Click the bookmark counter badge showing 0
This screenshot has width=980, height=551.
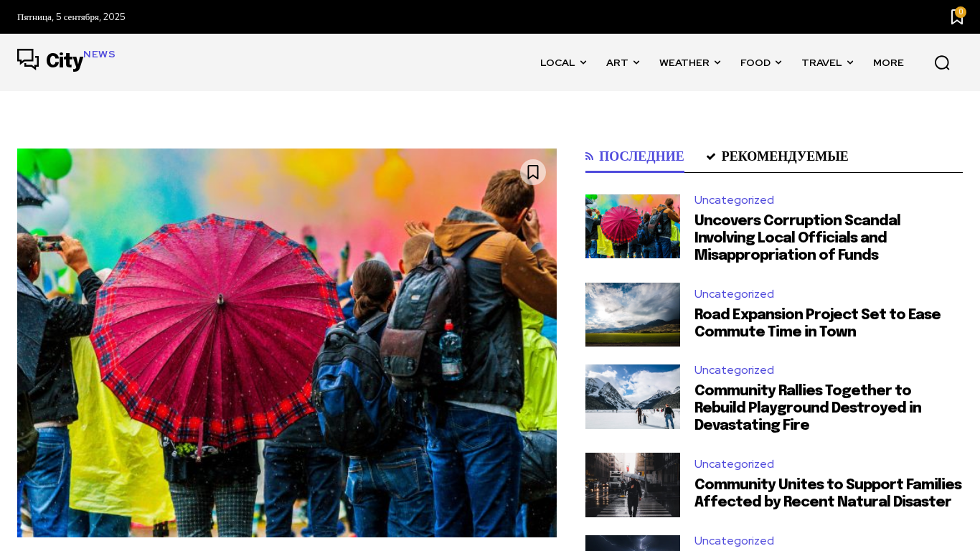(x=961, y=11)
